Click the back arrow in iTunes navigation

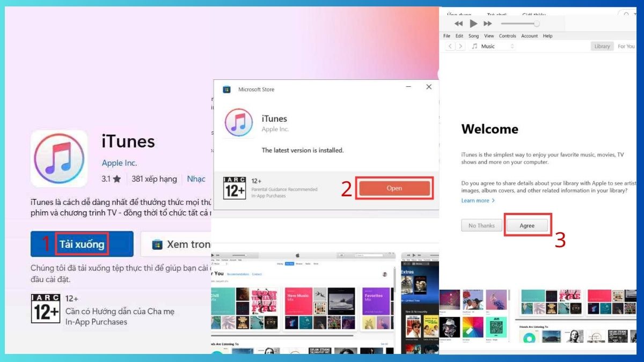click(449, 47)
